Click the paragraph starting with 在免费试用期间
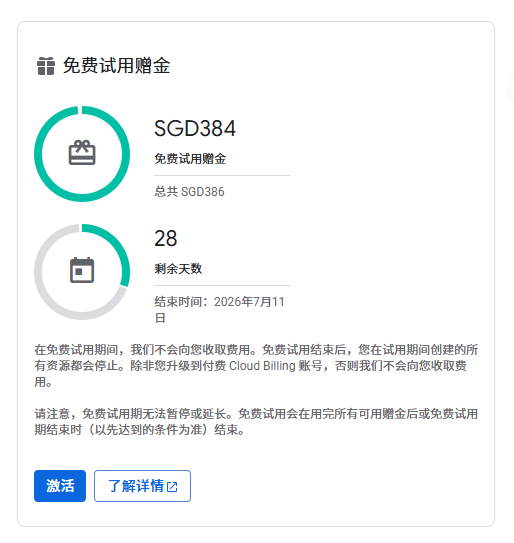The image size is (514, 543). click(256, 366)
